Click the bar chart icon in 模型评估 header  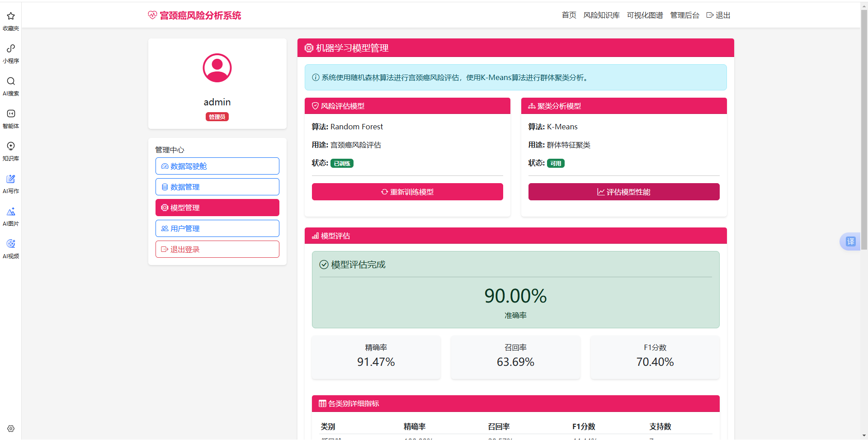click(315, 236)
